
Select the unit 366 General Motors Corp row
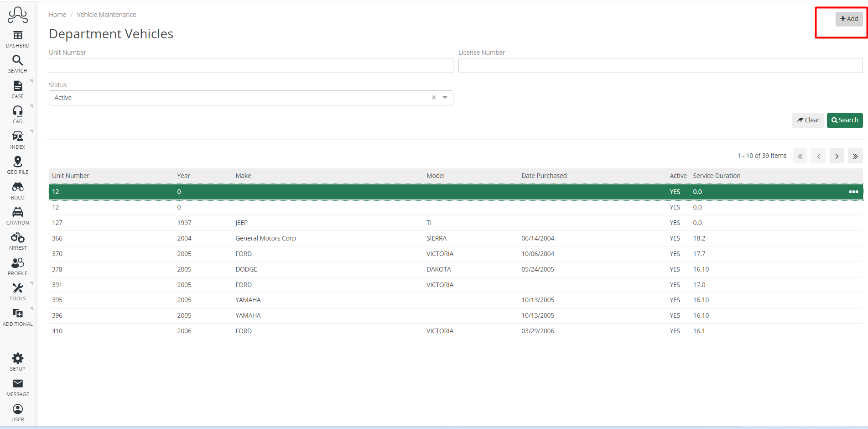pyautogui.click(x=456, y=238)
